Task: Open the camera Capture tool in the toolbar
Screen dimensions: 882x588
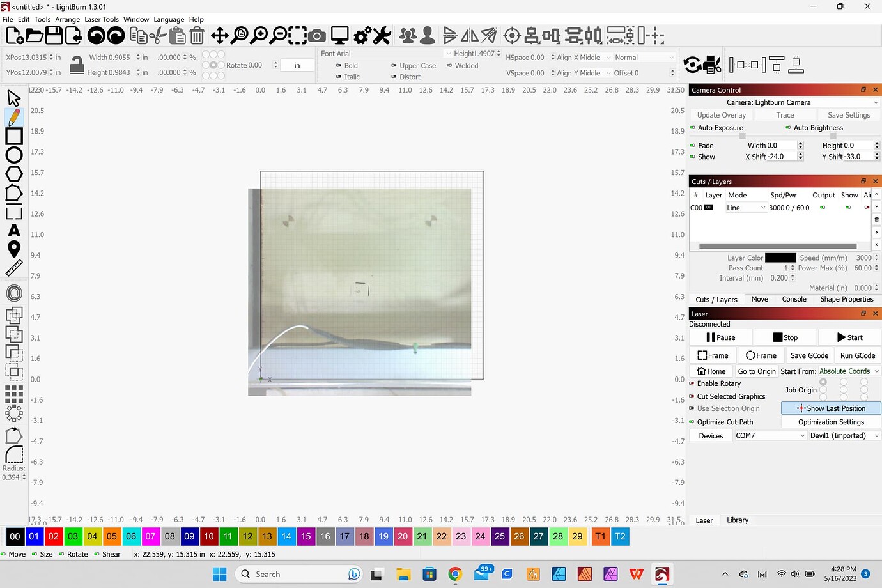Action: coord(316,36)
